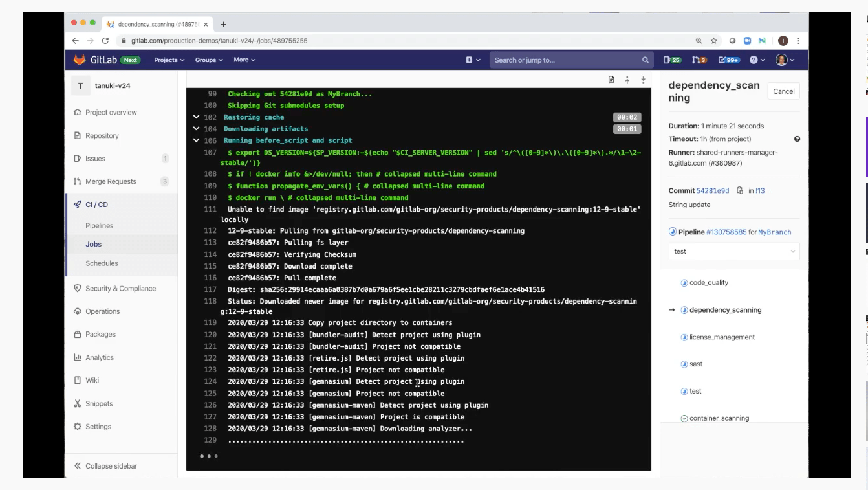Open the Help dropdown menu

coord(757,60)
